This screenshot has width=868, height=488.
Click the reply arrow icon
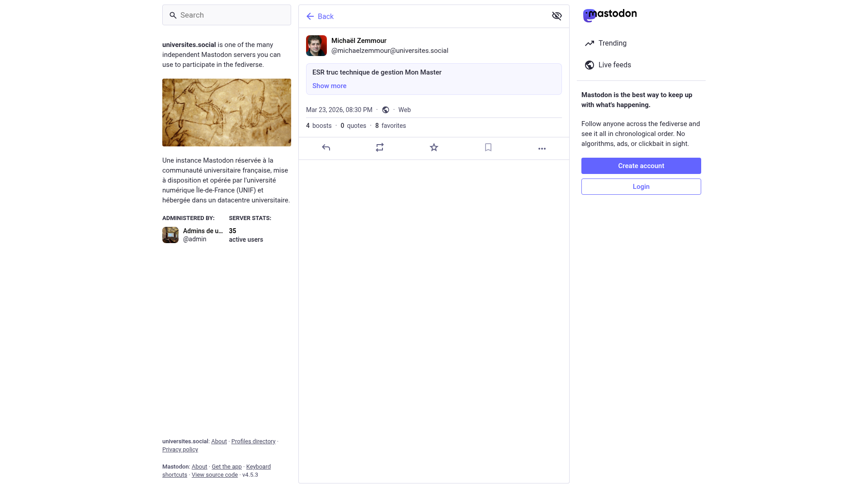tap(326, 148)
